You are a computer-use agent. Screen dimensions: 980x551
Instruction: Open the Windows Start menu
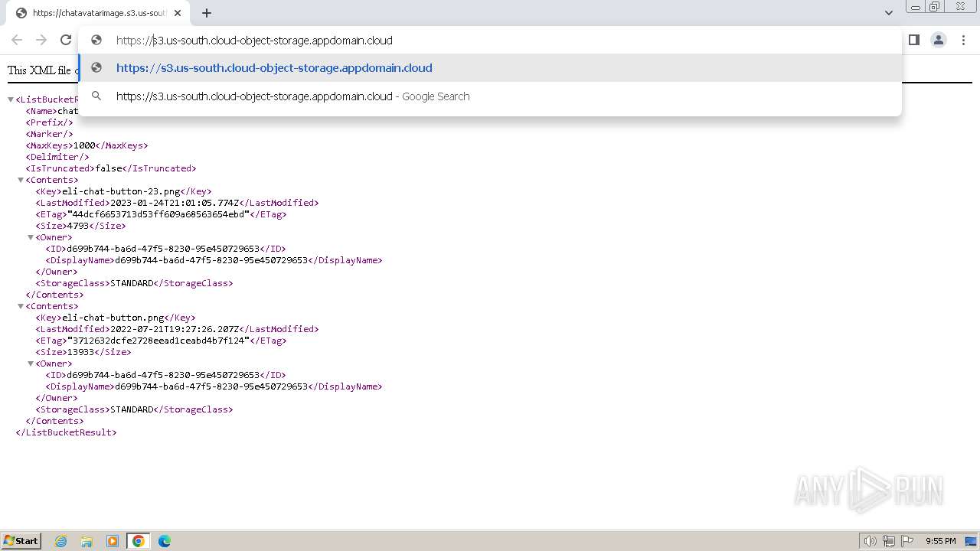coord(21,541)
